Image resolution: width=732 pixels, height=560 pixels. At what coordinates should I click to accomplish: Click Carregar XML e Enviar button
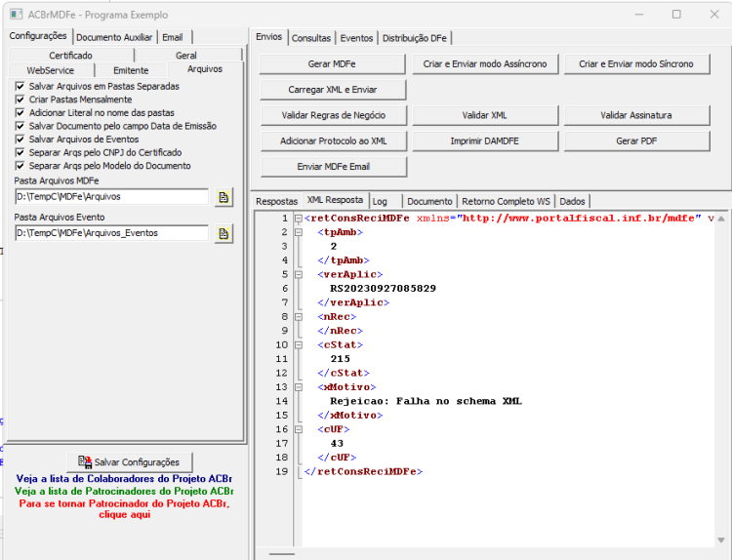tap(333, 90)
